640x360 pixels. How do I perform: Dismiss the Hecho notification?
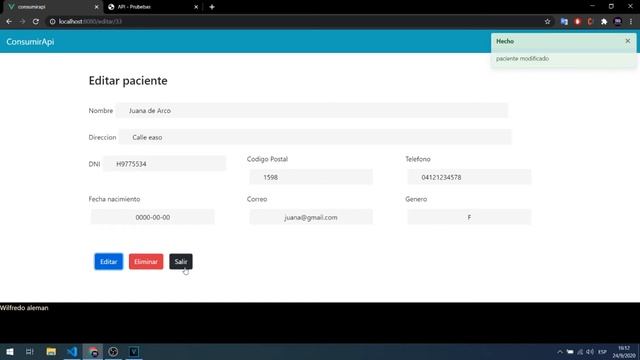pos(628,41)
